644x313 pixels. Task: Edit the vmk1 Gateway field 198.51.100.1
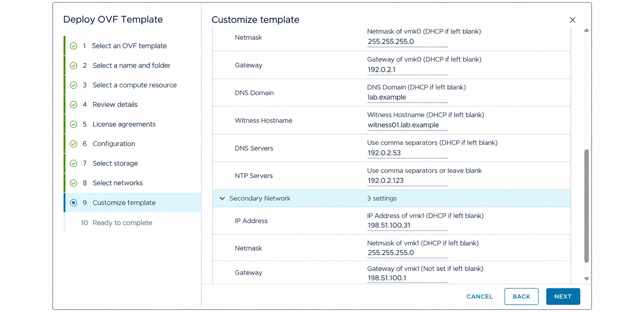(408, 278)
